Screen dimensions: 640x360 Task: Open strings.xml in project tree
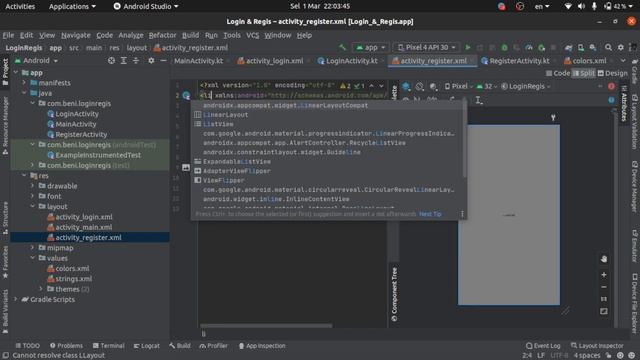pos(73,279)
